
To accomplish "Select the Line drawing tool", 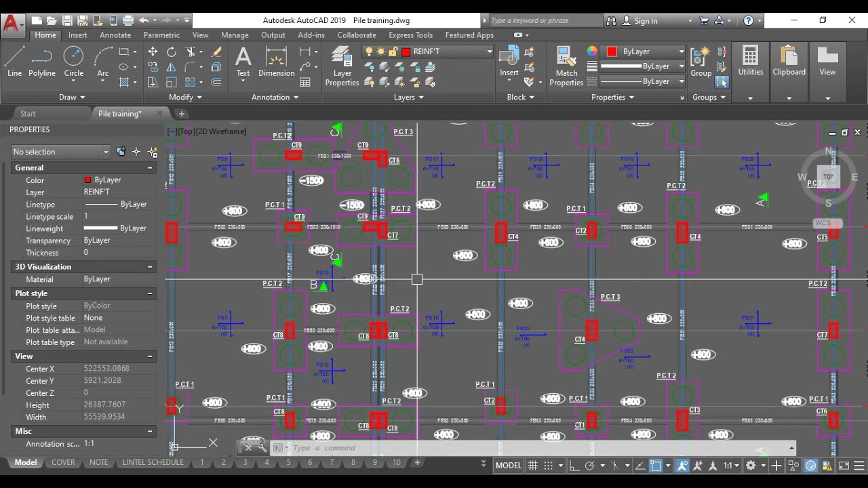I will point(14,61).
